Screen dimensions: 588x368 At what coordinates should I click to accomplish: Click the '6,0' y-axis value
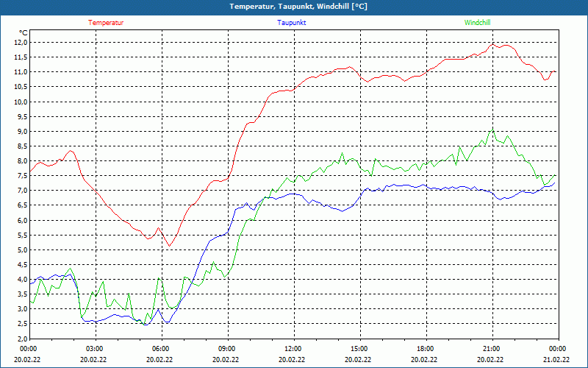[23, 220]
